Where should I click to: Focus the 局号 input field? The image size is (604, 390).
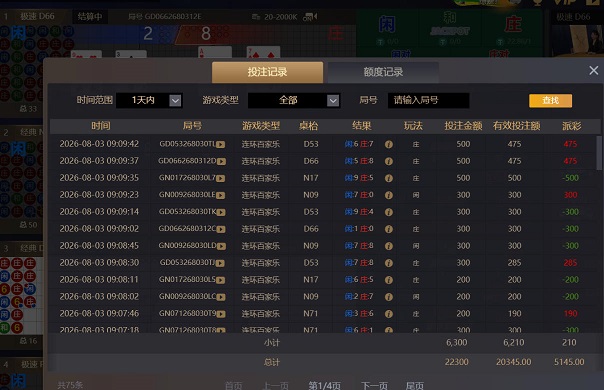pyautogui.click(x=428, y=101)
